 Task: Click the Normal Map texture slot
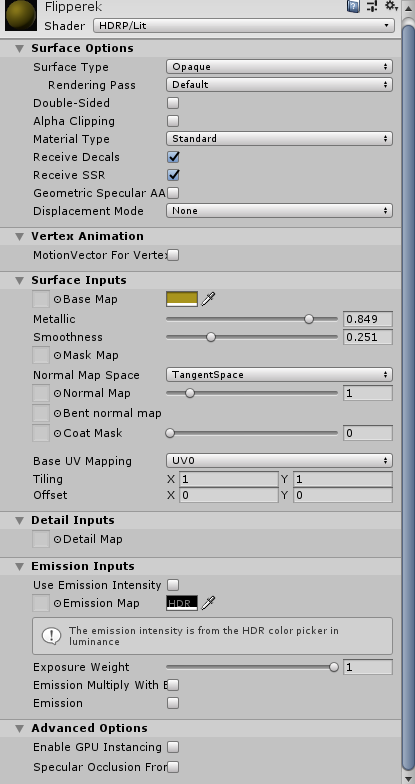(41, 393)
